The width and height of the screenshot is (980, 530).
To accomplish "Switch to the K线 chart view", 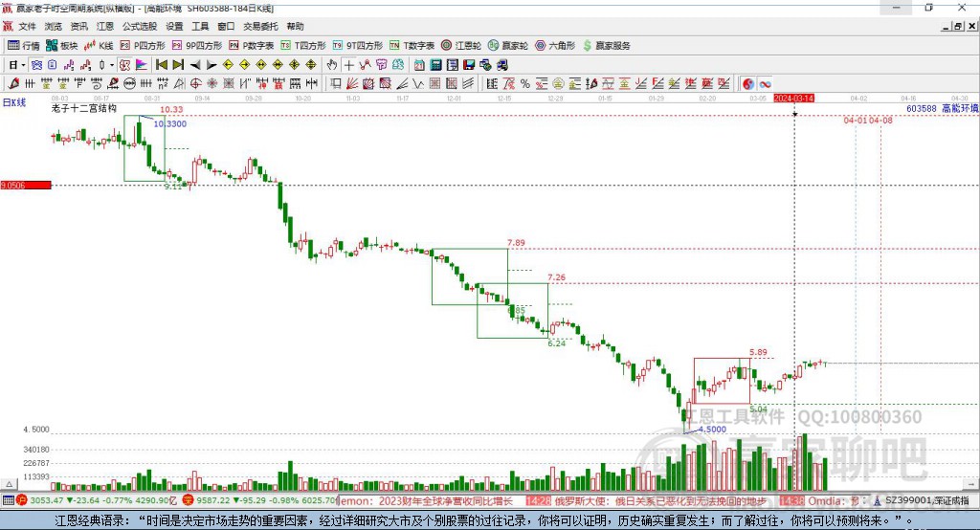I will [99, 46].
